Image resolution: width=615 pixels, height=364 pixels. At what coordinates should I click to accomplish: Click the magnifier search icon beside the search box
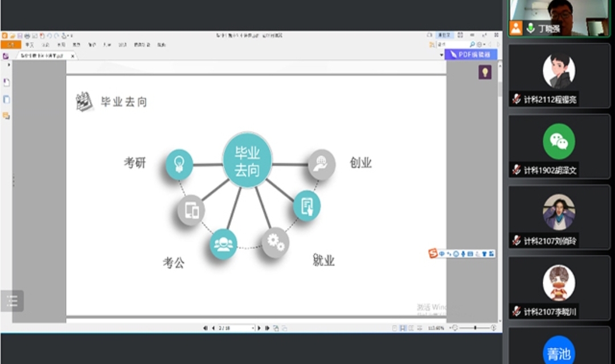[x=472, y=44]
